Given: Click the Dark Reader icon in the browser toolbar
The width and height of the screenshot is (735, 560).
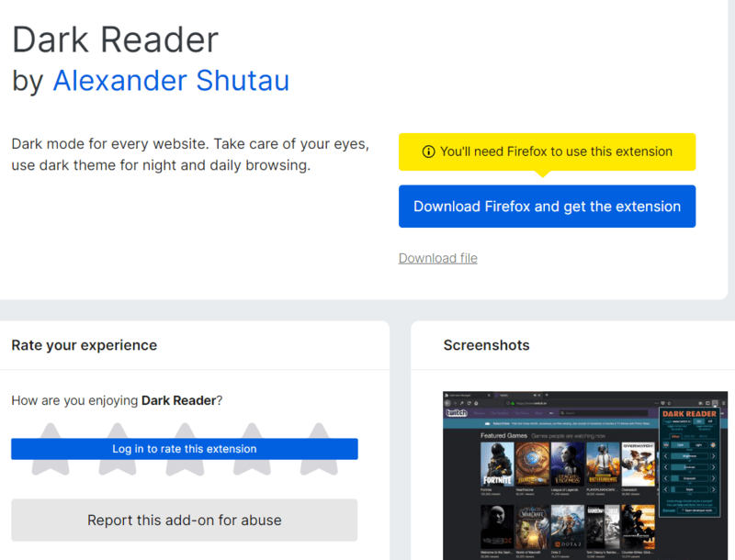Looking at the screenshot, I should pyautogui.click(x=715, y=403).
